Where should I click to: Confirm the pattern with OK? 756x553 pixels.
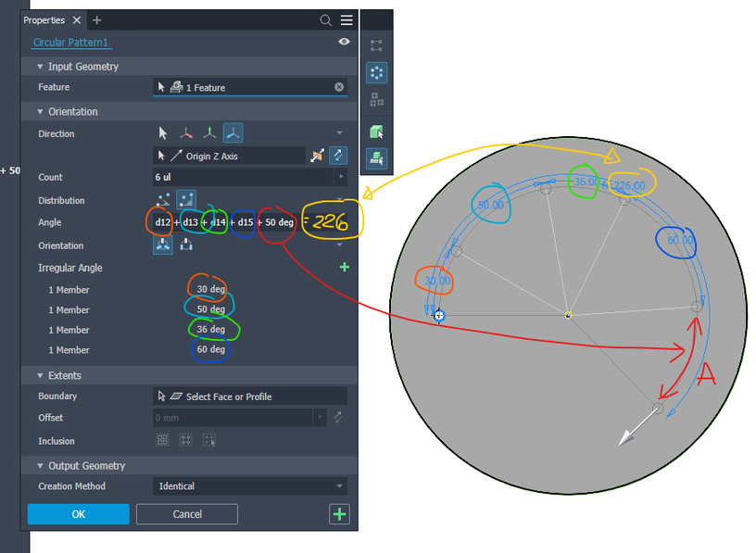[79, 514]
